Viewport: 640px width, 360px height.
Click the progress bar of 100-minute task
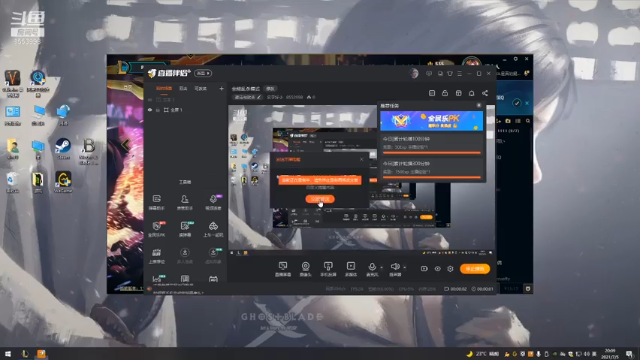431,153
